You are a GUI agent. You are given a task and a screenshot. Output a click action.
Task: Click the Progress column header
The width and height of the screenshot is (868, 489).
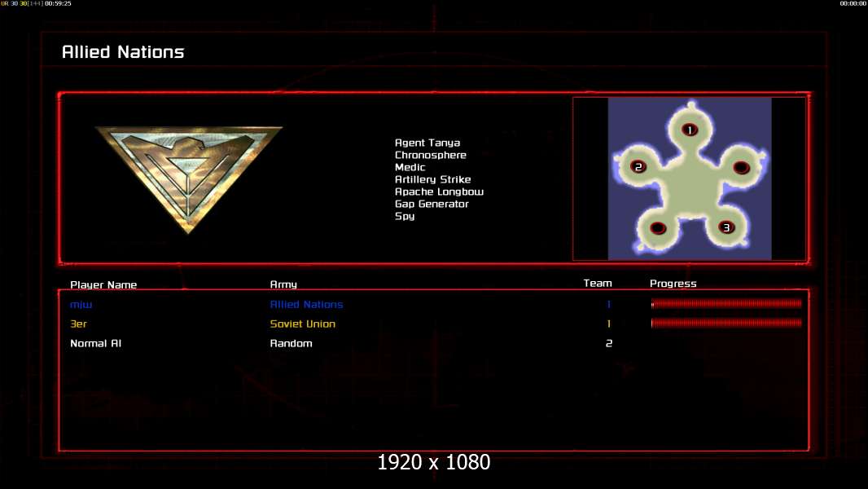(x=673, y=284)
